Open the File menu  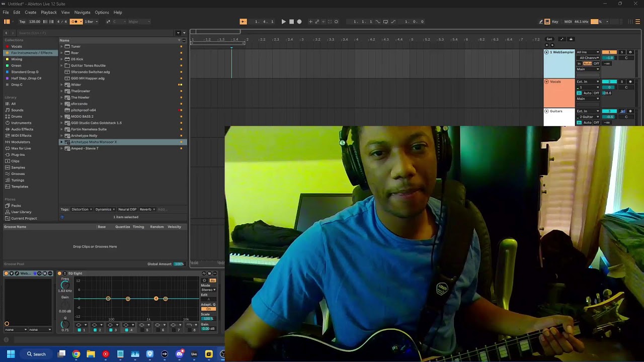click(x=6, y=12)
